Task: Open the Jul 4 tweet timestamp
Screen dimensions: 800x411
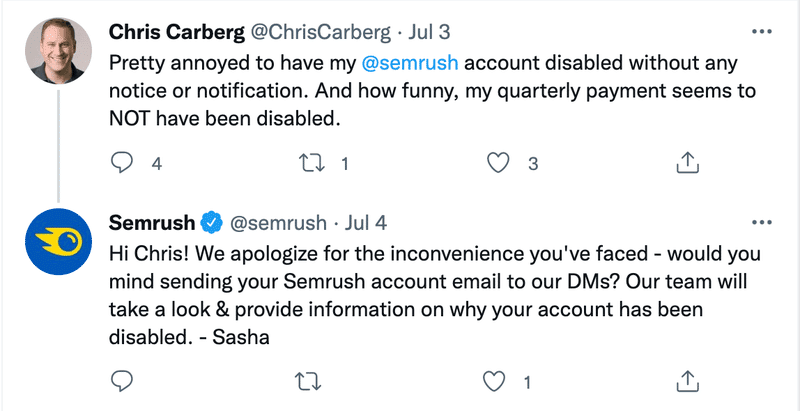Action: click(366, 223)
